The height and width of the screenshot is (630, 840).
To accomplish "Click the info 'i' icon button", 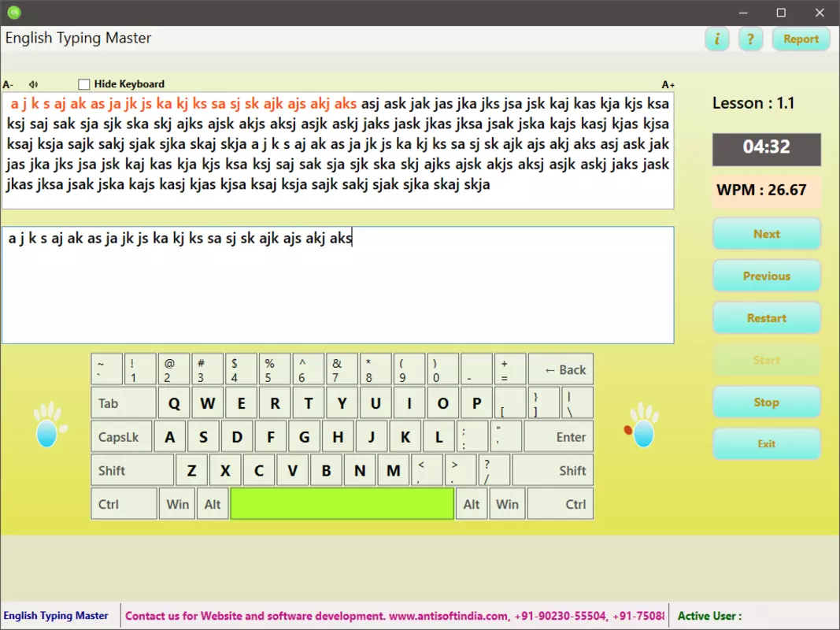I will tap(716, 39).
